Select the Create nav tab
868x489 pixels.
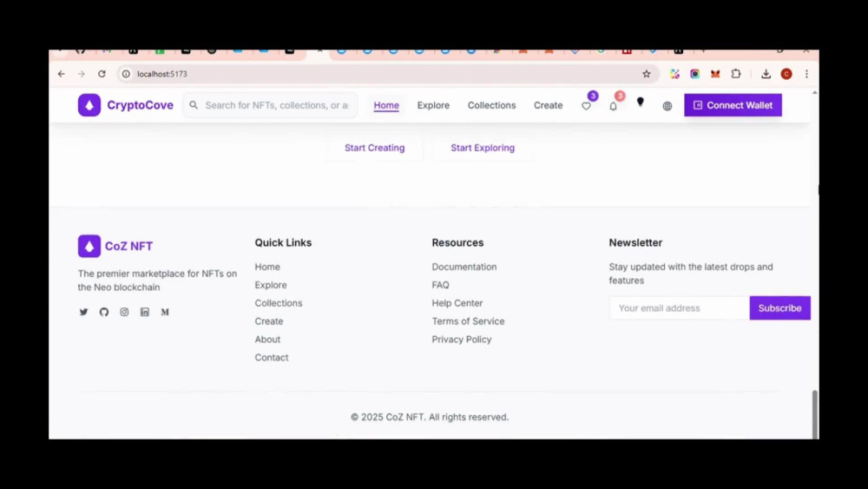click(548, 105)
